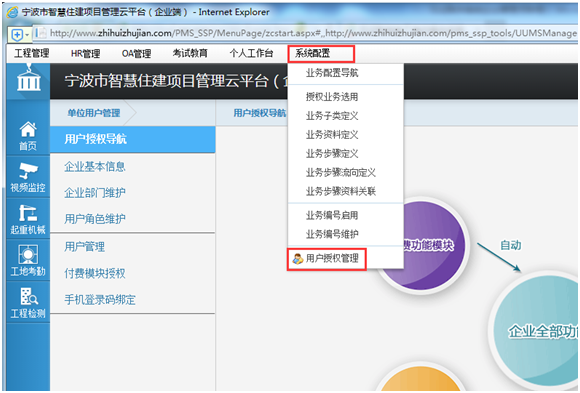Open the 个人工作台 menu
580x393 pixels.
click(x=252, y=54)
